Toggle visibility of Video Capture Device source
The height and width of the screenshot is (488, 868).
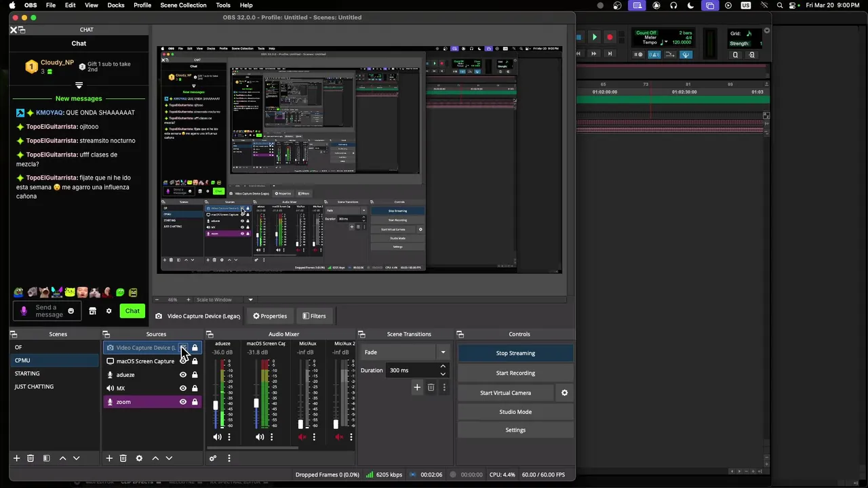(x=183, y=348)
